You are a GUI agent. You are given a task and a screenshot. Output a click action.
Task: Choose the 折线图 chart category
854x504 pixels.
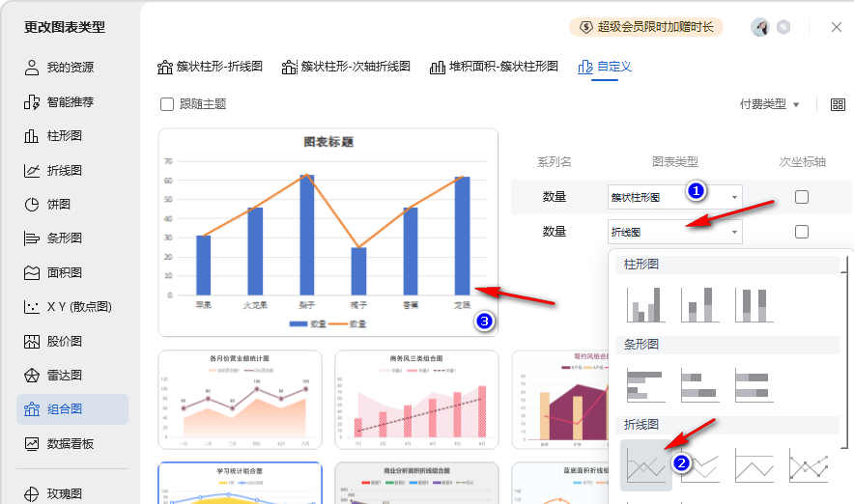coord(53,170)
